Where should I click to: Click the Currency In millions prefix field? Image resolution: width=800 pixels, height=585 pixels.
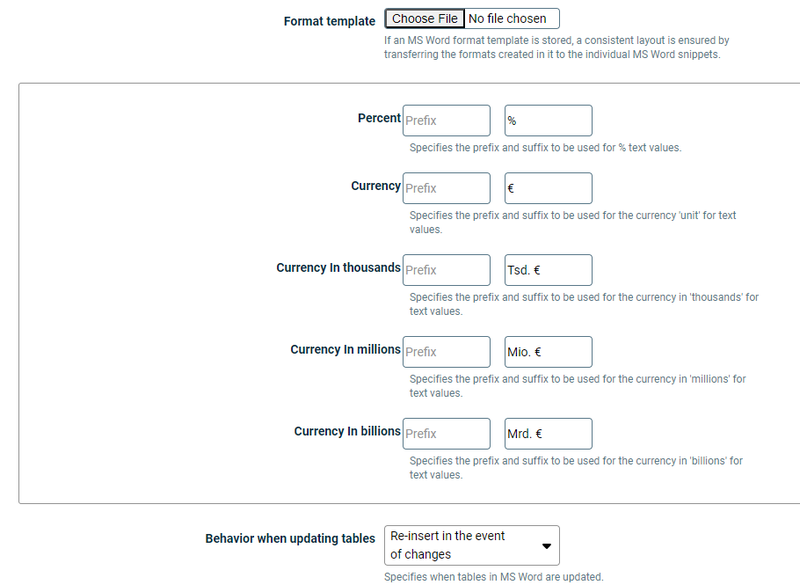(x=446, y=351)
